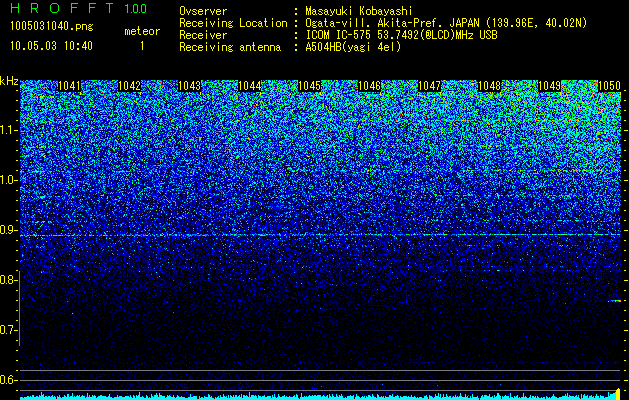Select the 1050 time marker
Image resolution: width=629 pixels, height=400 pixels.
click(x=610, y=86)
